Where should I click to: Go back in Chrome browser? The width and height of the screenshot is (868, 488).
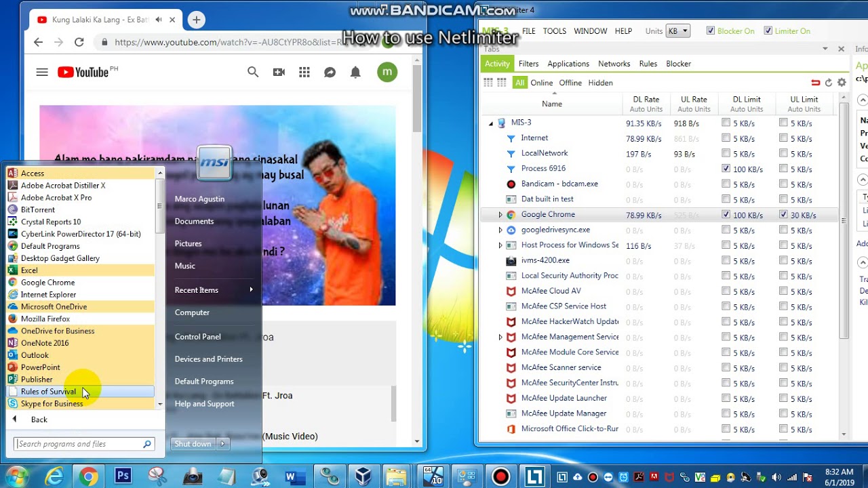(x=38, y=42)
